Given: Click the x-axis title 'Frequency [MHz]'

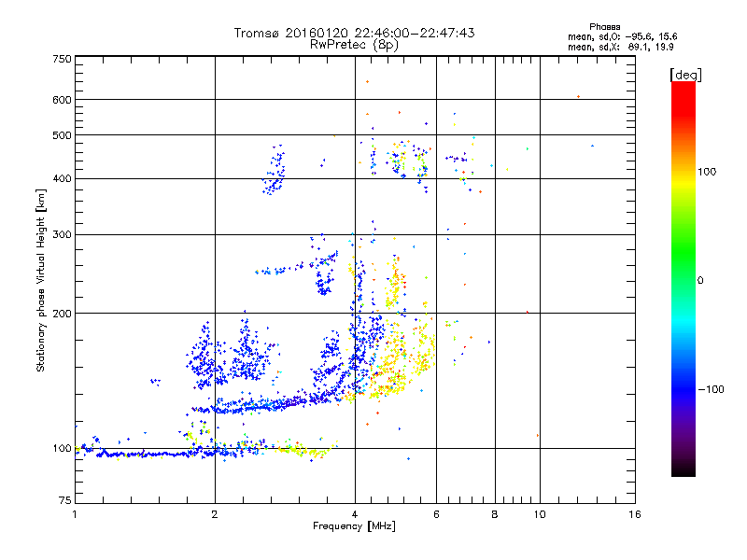Looking at the screenshot, I should point(354,526).
